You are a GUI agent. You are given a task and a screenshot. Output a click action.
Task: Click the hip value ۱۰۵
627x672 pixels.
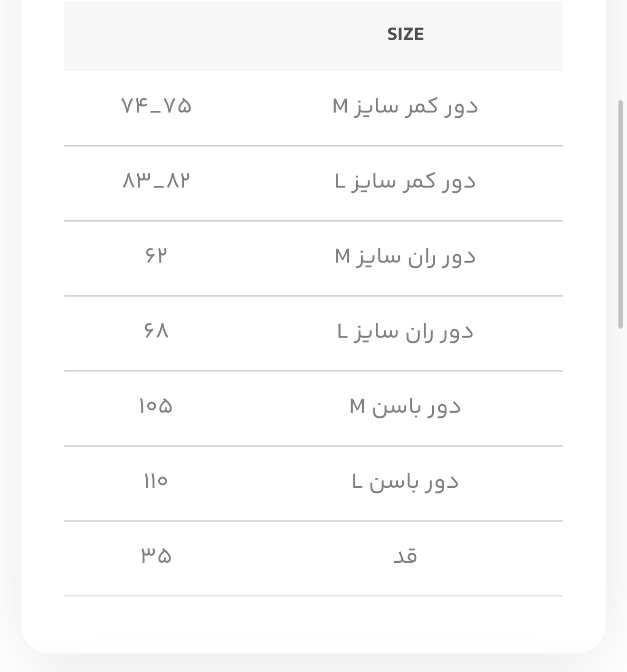pos(156,406)
